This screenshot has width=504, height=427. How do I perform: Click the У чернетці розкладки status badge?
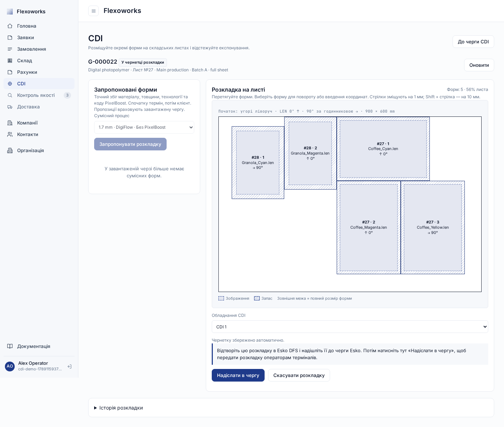[143, 62]
